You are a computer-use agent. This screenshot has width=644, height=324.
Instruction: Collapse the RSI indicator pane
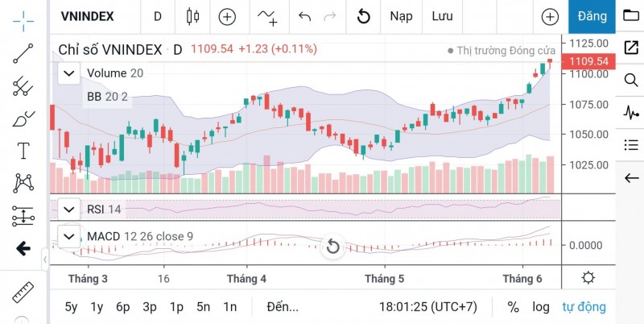(70, 210)
